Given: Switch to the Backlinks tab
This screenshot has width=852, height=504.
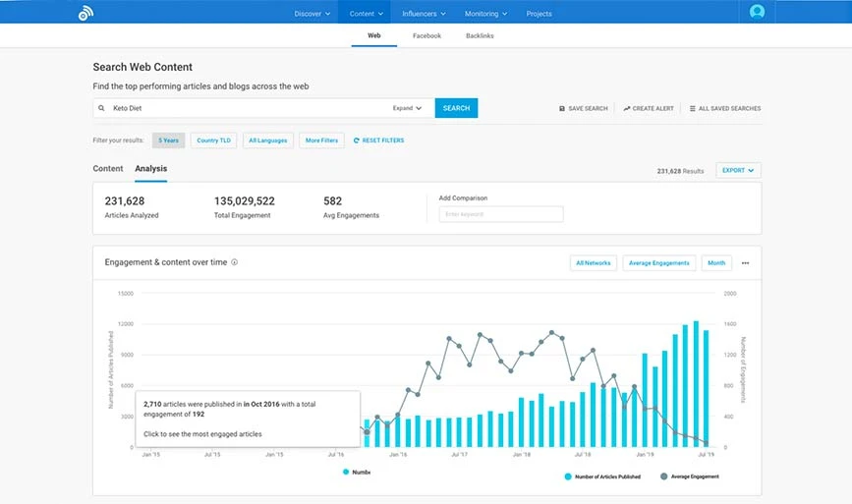Looking at the screenshot, I should 480,35.
